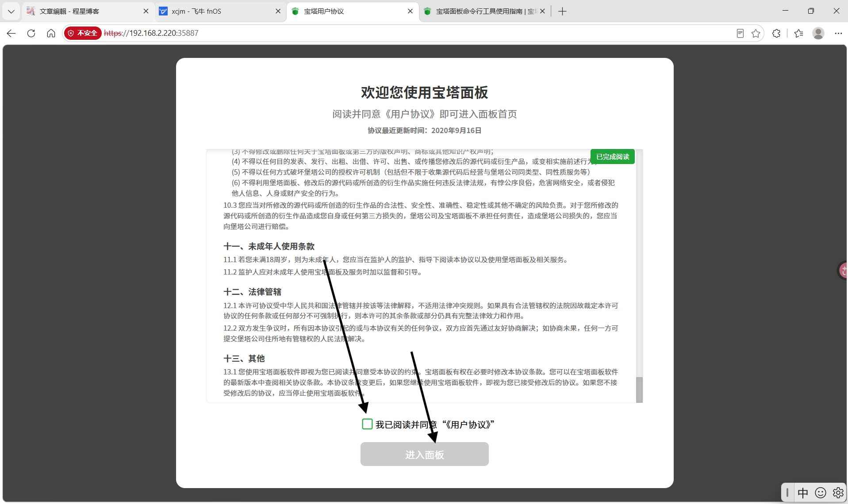Open the 《用户协议》 link beside checkbox
The height and width of the screenshot is (504, 848).
[x=468, y=424]
